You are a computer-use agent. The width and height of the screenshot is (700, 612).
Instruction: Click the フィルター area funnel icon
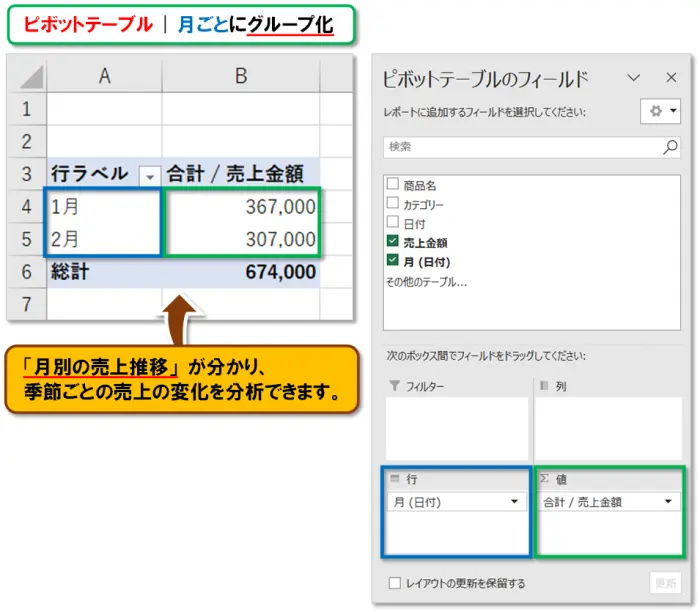(395, 386)
